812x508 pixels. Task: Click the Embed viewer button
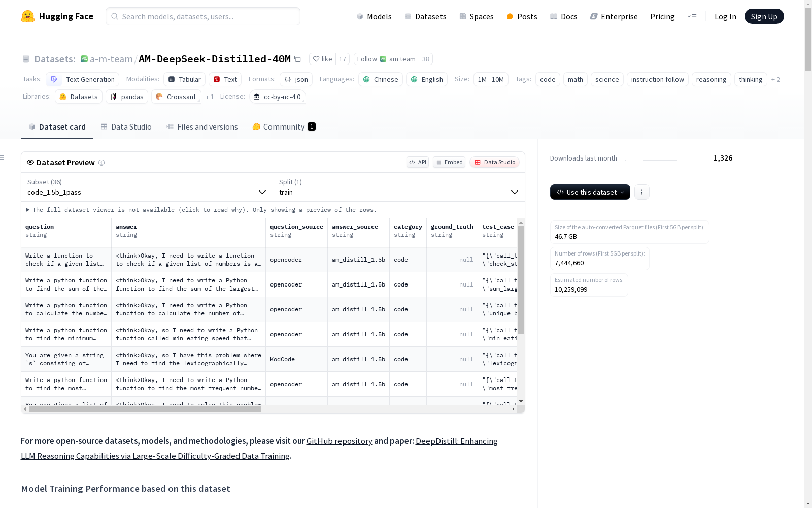tap(449, 162)
